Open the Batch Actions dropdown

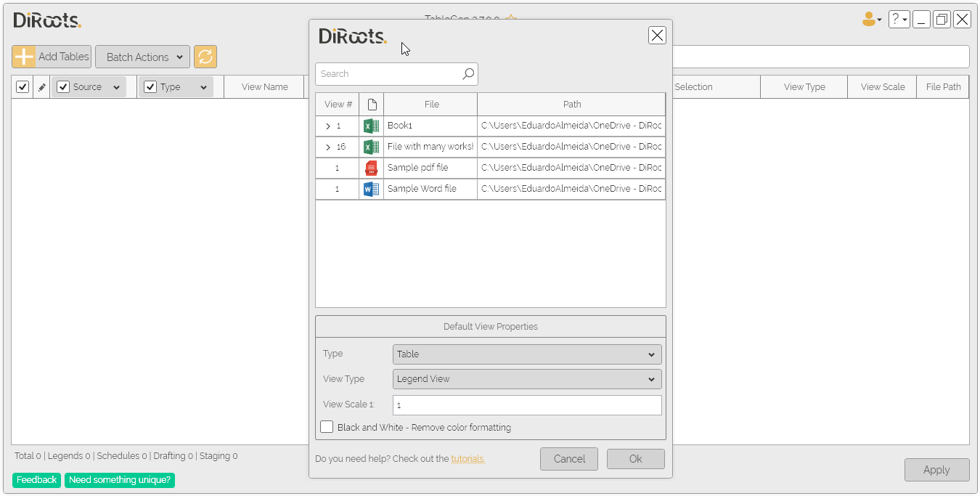coord(142,57)
